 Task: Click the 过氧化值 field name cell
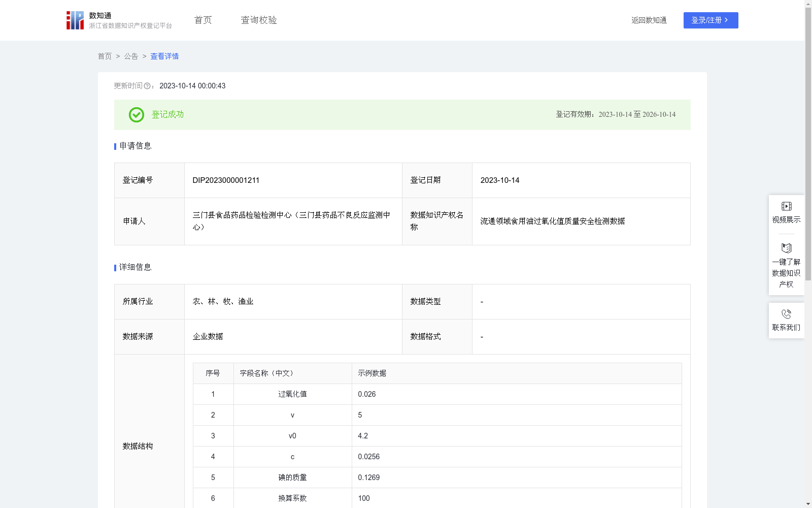coord(292,394)
